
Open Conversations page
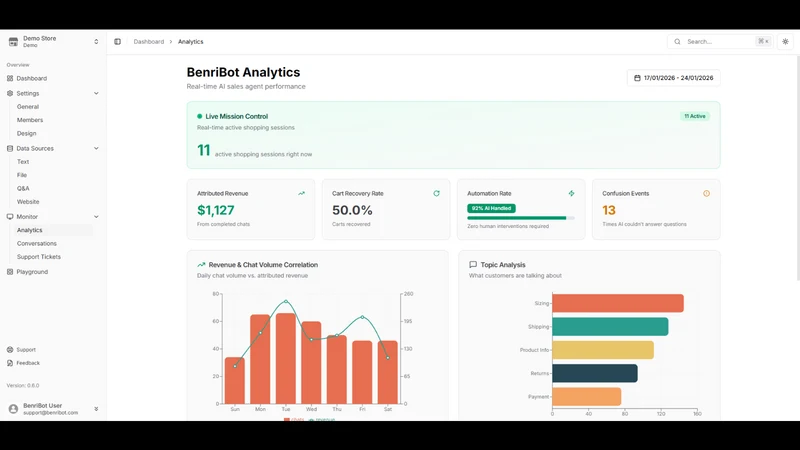(37, 243)
